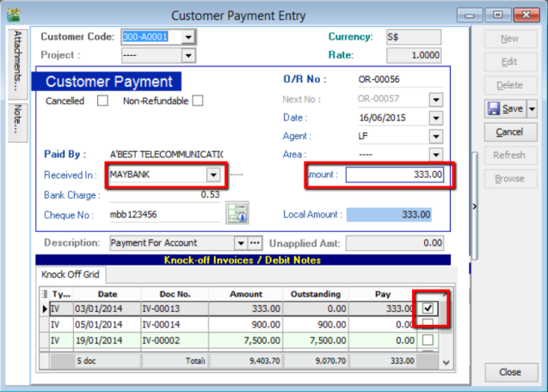Tick the Cancelled checkbox
This screenshot has width=548, height=392.
[x=103, y=101]
